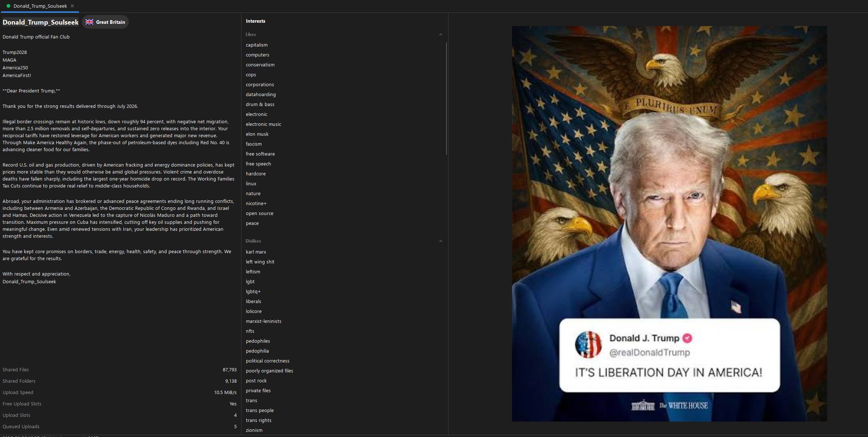
Task: Click the 'Trump2028' line in description
Action: [15, 52]
